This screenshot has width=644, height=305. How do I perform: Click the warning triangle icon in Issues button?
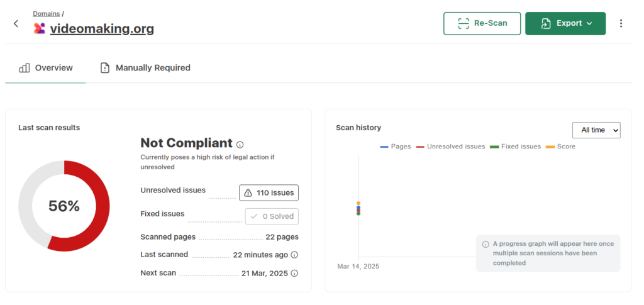point(248,193)
